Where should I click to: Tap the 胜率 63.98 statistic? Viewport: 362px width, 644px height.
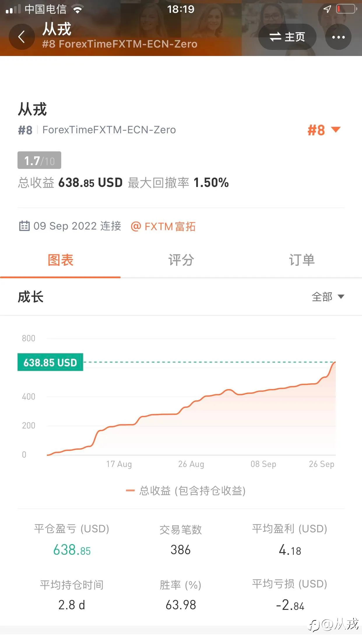click(181, 595)
